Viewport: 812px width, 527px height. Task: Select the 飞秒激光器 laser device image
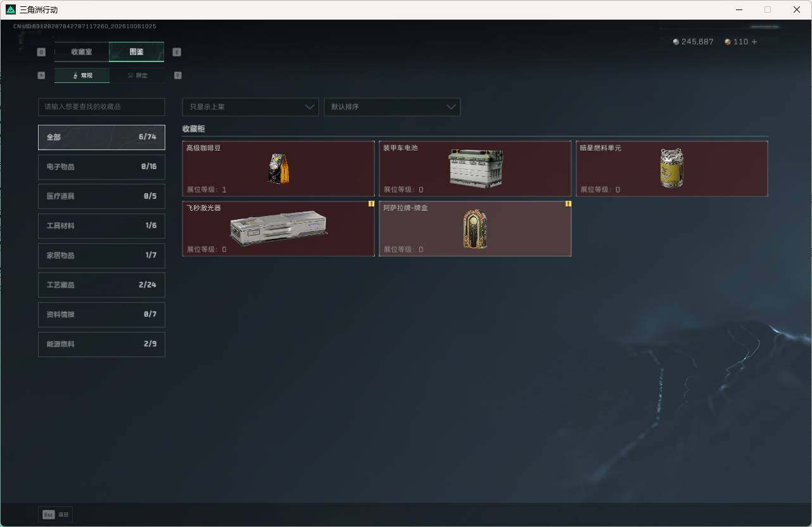coord(278,229)
